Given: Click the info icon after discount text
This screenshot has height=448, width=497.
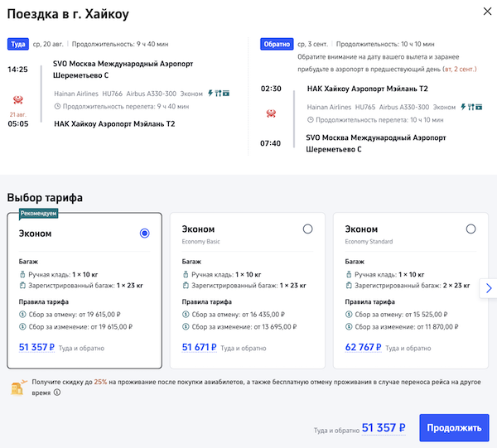Looking at the screenshot, I should click(x=56, y=393).
